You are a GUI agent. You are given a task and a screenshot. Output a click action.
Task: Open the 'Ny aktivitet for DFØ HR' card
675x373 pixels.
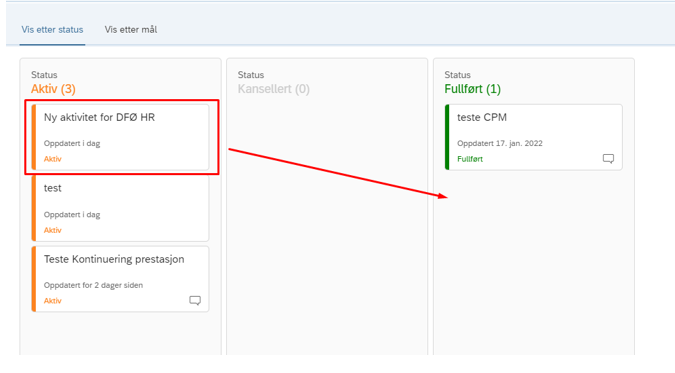click(121, 137)
